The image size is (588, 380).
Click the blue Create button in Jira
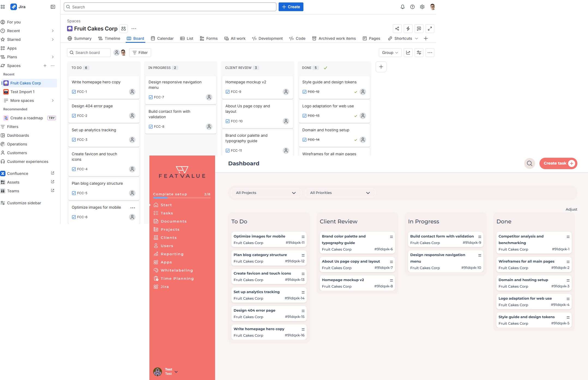point(291,7)
